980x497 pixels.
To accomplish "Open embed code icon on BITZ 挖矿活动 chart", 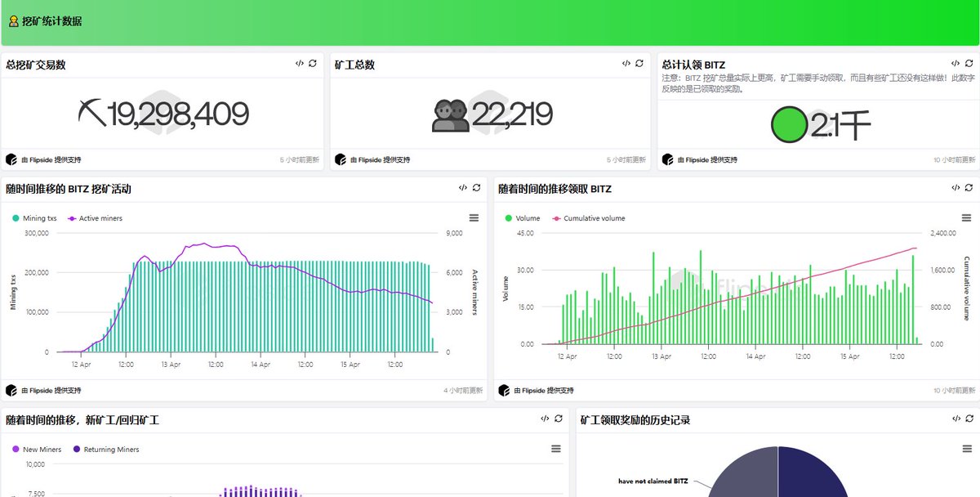I will click(463, 188).
